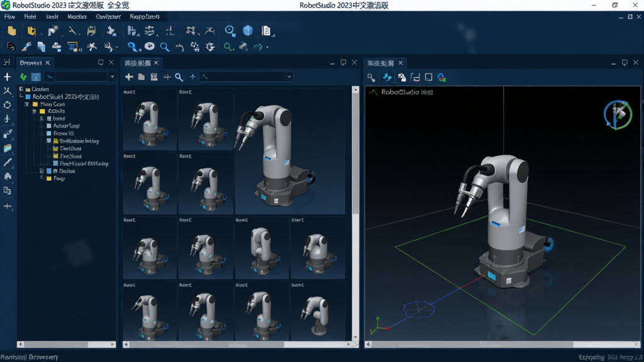Click the blue move arrows icon in 3D toolbar

pos(387,77)
